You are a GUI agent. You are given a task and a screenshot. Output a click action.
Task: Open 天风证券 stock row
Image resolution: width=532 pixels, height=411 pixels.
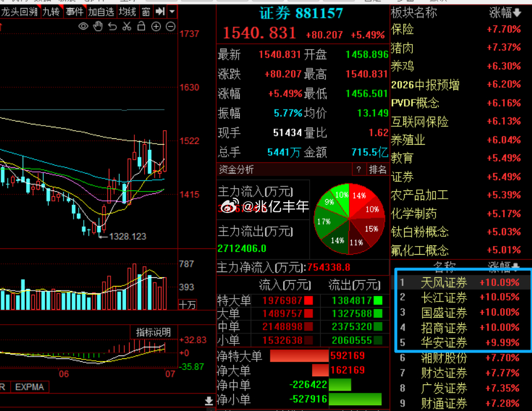coord(460,282)
